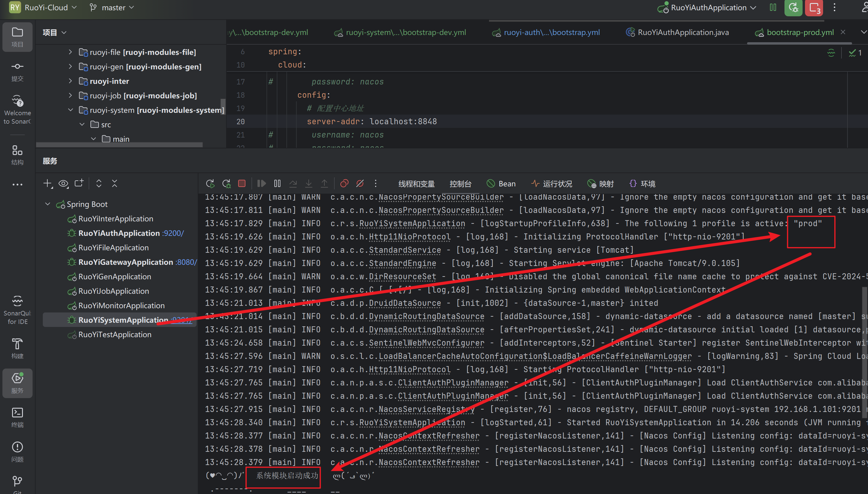Viewport: 868px width, 494px height.
Task: Toggle mute breakpoints icon
Action: click(360, 184)
